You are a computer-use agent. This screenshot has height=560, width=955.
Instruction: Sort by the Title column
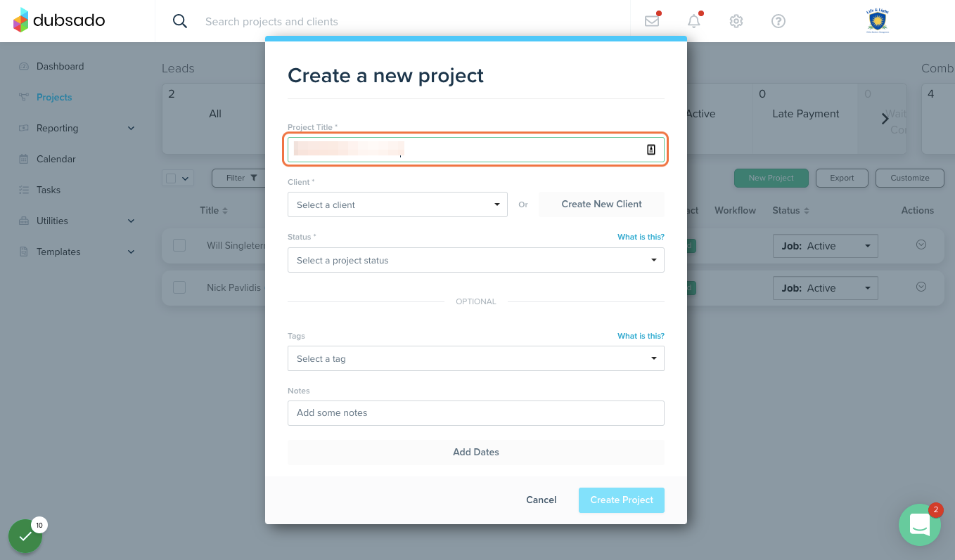pos(214,210)
